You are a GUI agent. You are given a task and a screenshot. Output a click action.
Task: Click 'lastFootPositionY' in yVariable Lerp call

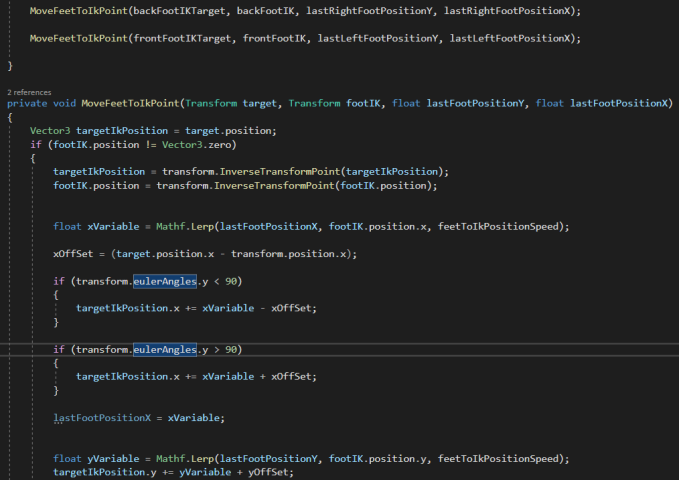click(268, 459)
